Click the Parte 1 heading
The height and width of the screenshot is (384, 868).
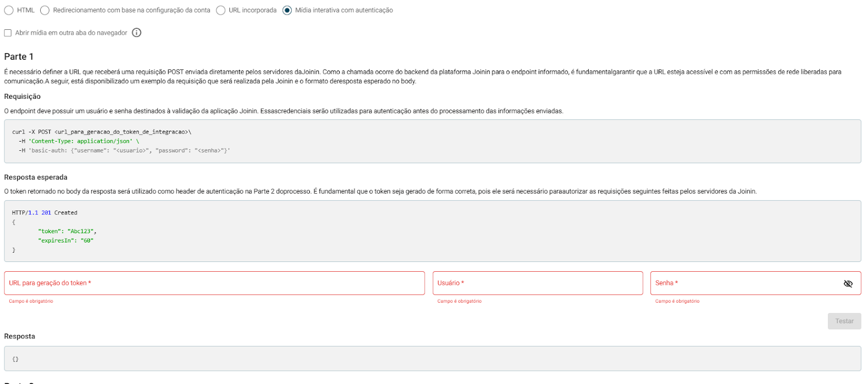coord(19,57)
